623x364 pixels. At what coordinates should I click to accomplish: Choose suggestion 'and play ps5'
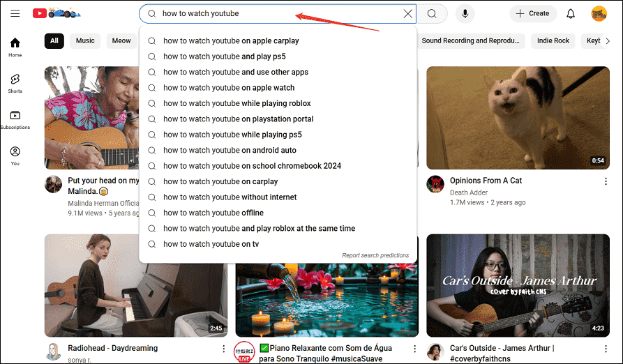278,56
